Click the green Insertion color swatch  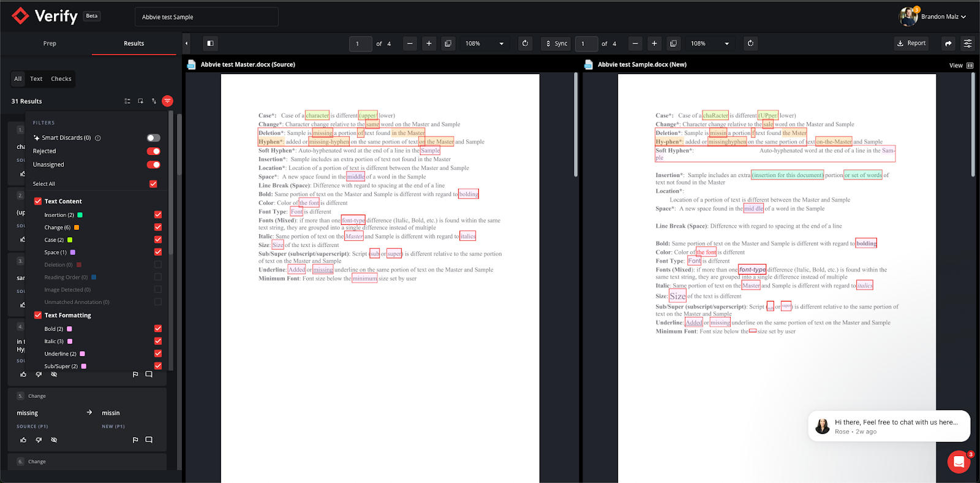[x=80, y=215]
